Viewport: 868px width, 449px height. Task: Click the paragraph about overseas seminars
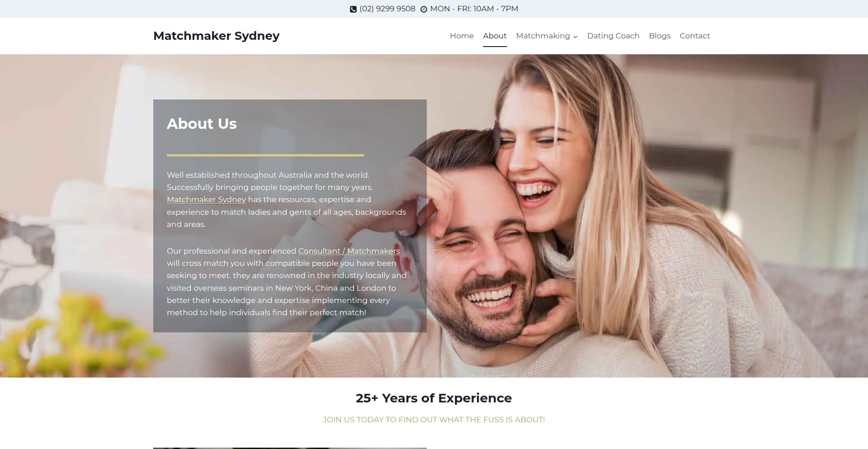[x=287, y=282]
